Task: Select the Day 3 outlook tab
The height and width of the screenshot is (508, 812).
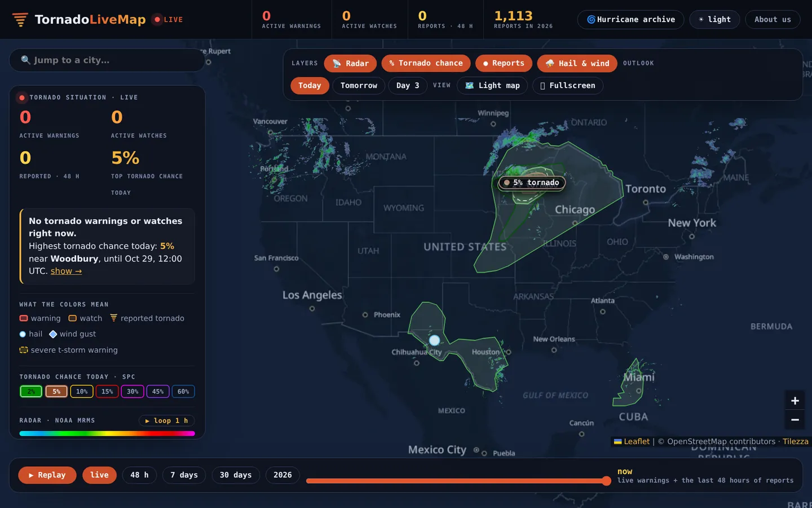Action: [x=408, y=85]
